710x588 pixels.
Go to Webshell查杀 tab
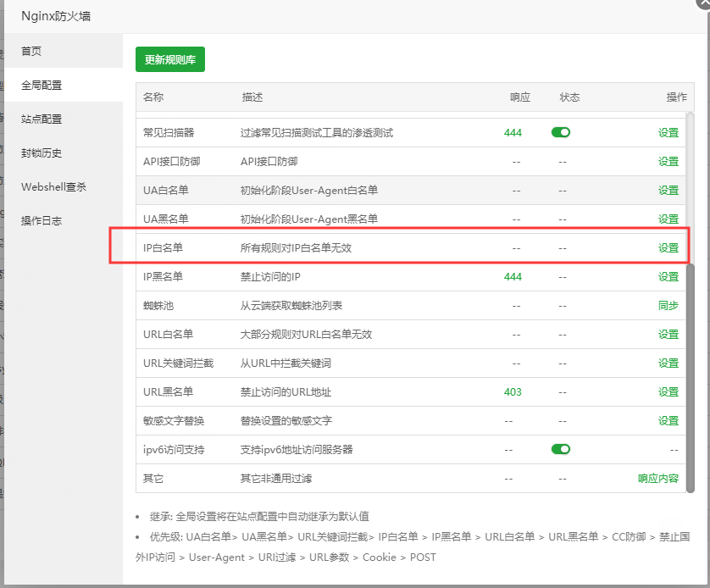[64, 186]
